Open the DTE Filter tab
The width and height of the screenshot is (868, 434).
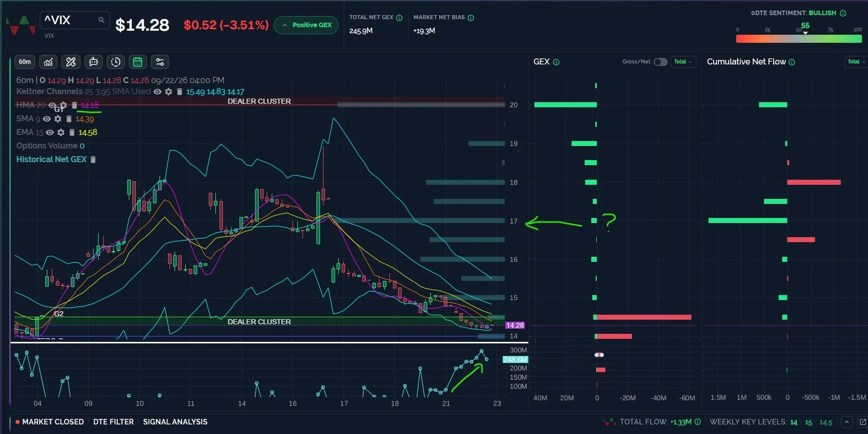click(x=114, y=422)
